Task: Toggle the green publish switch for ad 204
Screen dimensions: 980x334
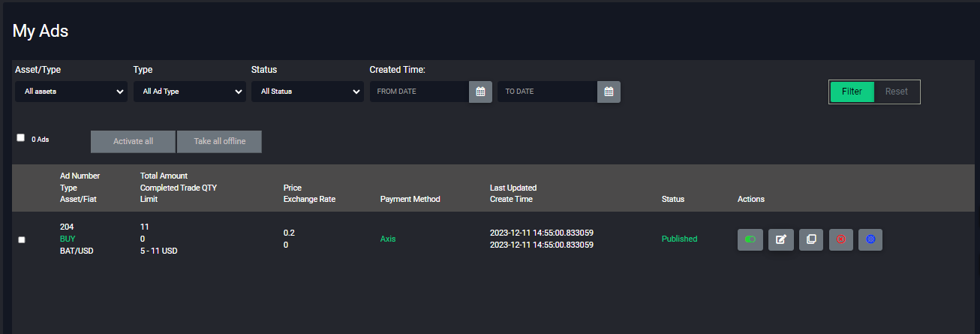Action: click(x=750, y=239)
